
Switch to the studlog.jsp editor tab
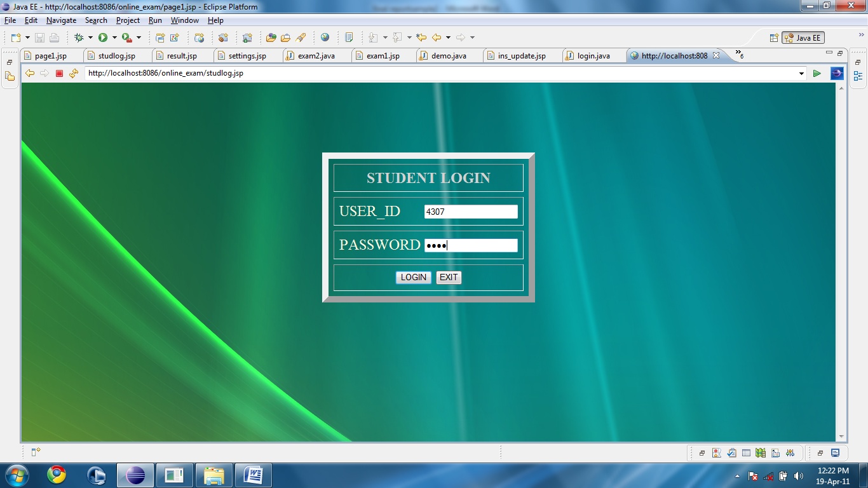click(116, 56)
